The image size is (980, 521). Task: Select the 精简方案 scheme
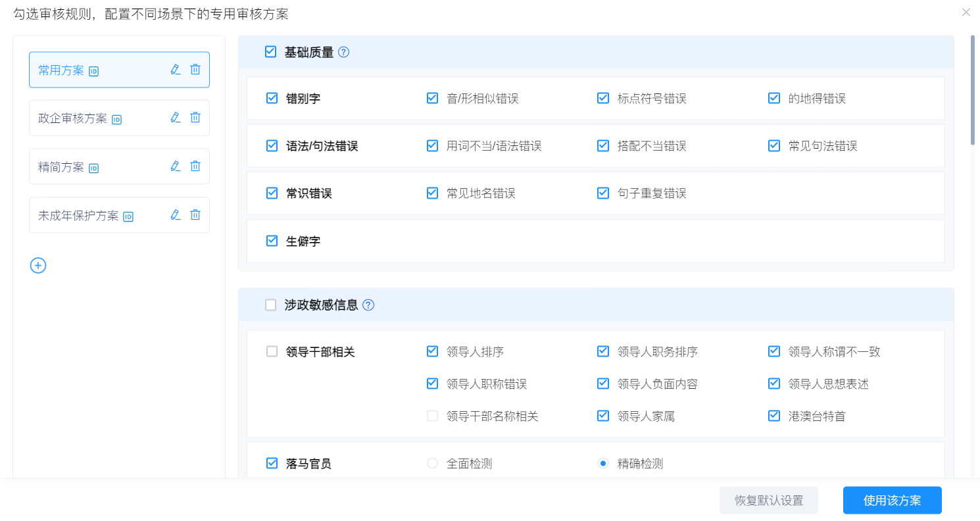point(119,166)
